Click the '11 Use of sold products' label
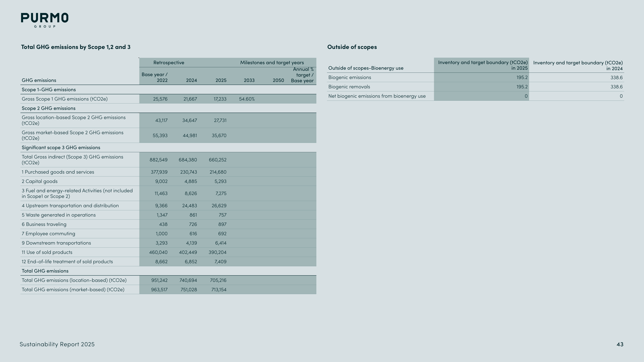Image resolution: width=644 pixels, height=362 pixels. pos(47,252)
